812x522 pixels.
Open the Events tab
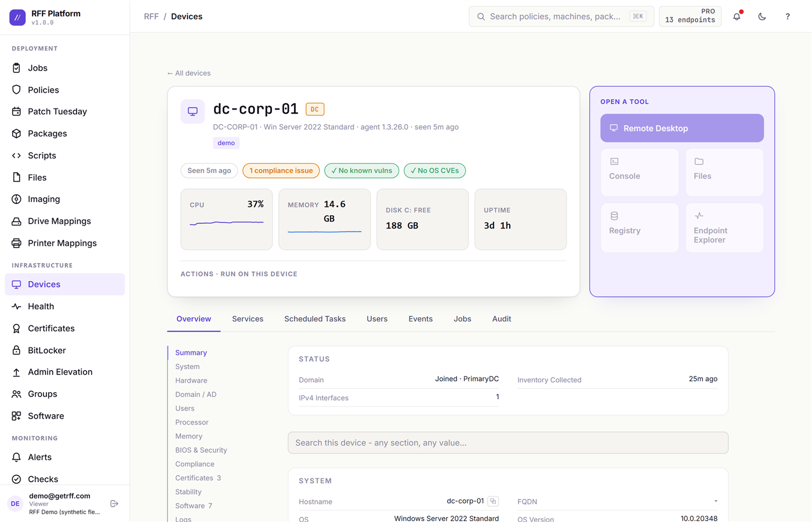click(x=420, y=319)
